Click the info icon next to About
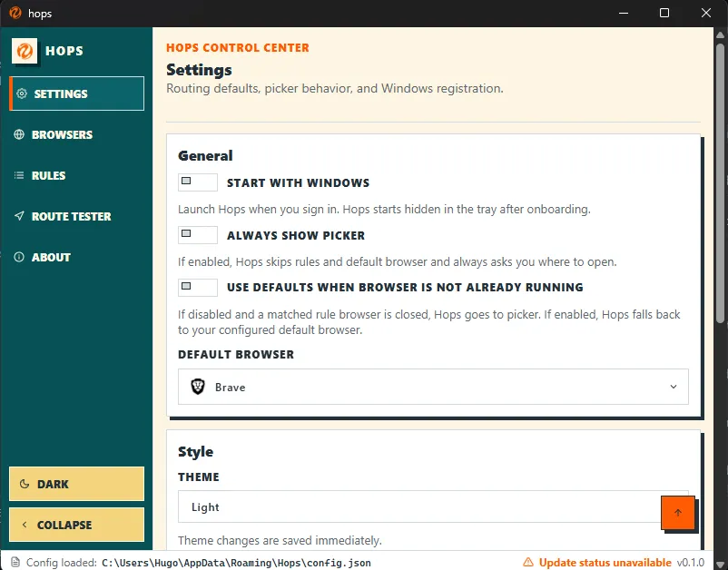 coord(19,257)
